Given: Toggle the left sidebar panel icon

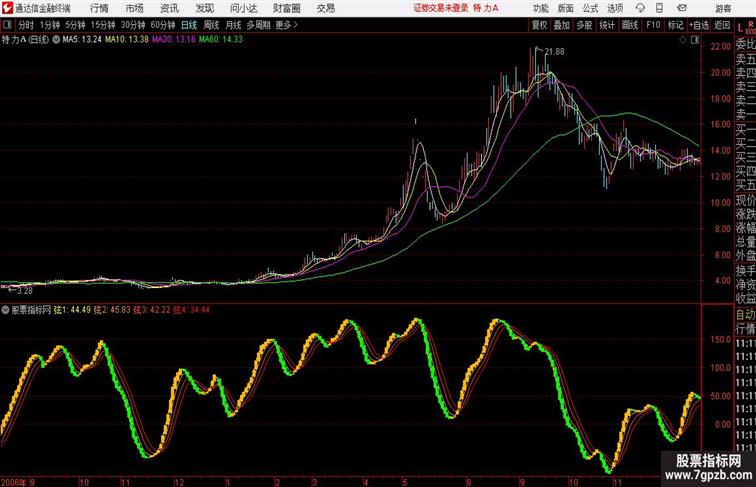Looking at the screenshot, I should point(7,25).
